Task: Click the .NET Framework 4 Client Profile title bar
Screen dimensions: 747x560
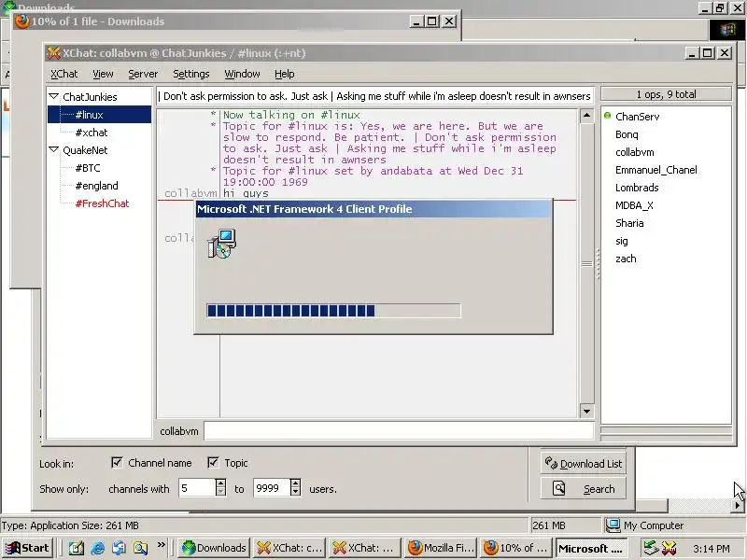Action: (x=374, y=209)
